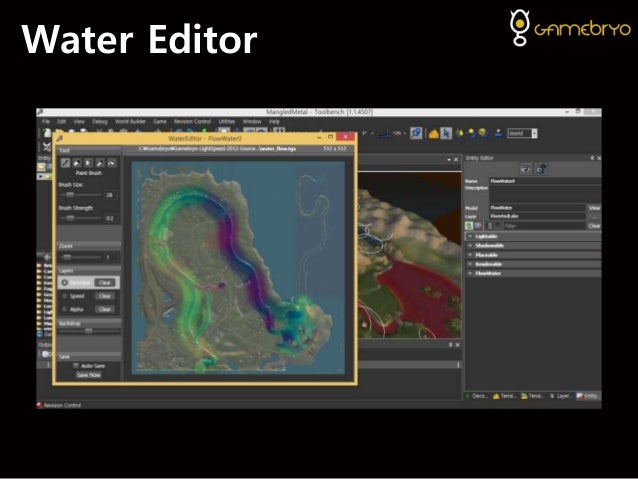
Task: Click the first yellow light bulb toolbar icon
Action: pyautogui.click(x=460, y=133)
